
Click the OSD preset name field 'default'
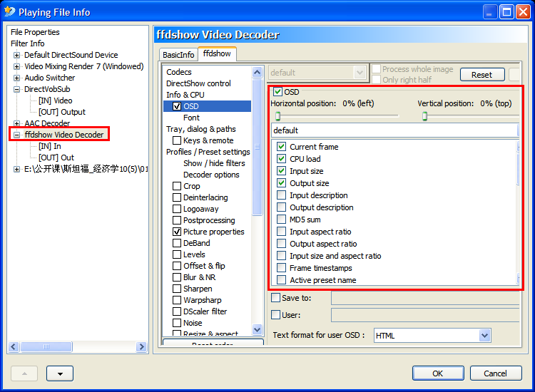395,130
